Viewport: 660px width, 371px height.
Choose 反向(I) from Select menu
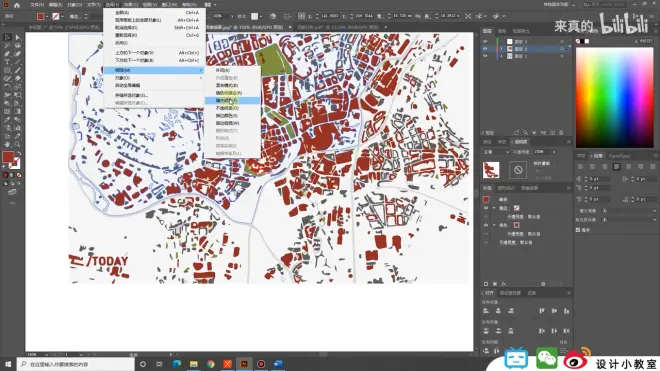pos(154,43)
